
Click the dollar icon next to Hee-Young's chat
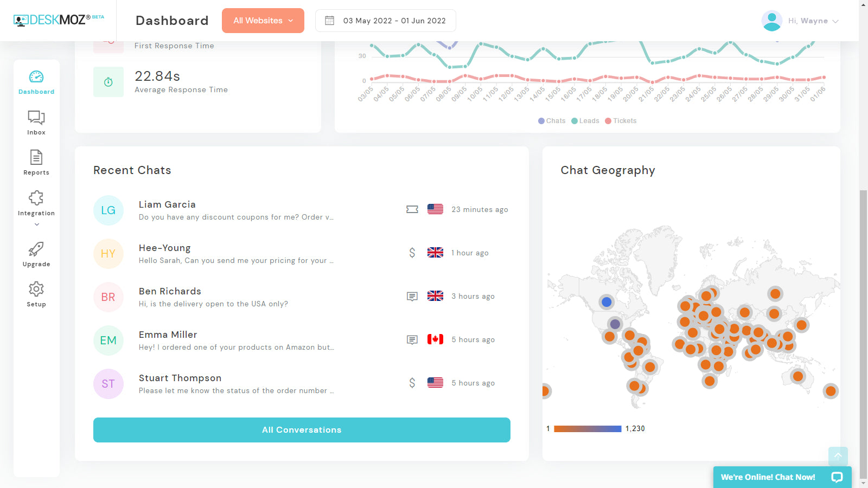[412, 253]
